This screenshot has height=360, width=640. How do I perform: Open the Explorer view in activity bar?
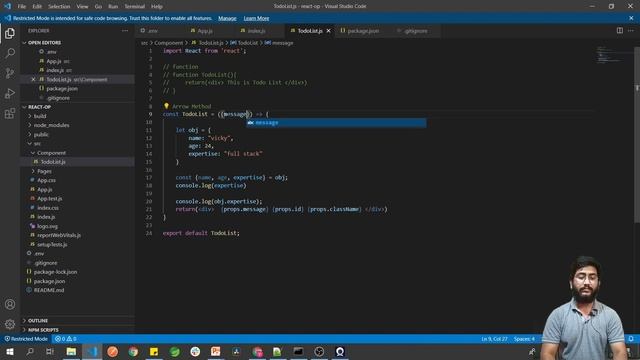[10, 33]
